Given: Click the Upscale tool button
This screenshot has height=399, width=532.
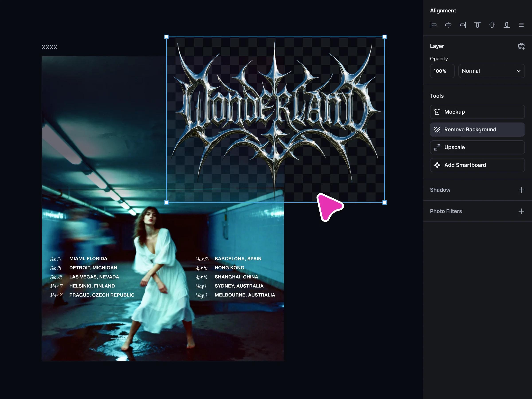Looking at the screenshot, I should tap(477, 147).
